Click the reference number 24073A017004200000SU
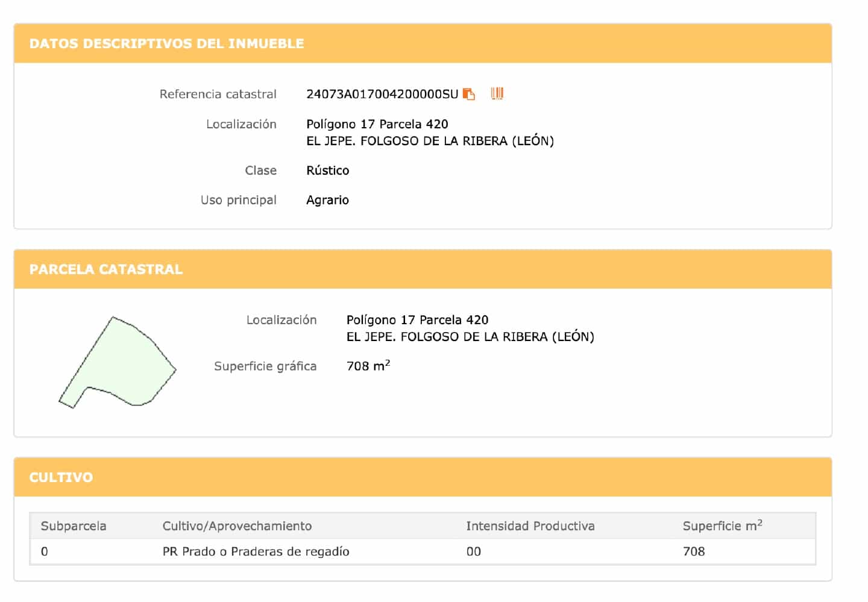The width and height of the screenshot is (868, 602). (382, 94)
